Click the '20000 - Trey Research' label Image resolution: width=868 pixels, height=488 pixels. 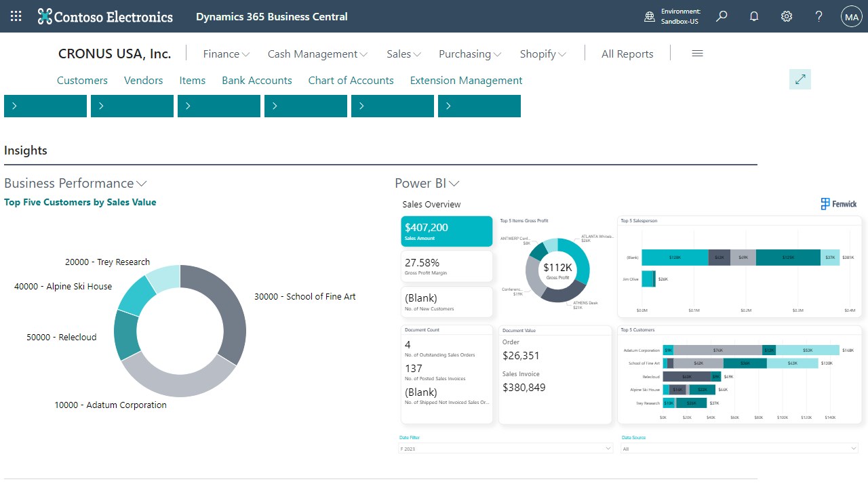[x=107, y=262]
